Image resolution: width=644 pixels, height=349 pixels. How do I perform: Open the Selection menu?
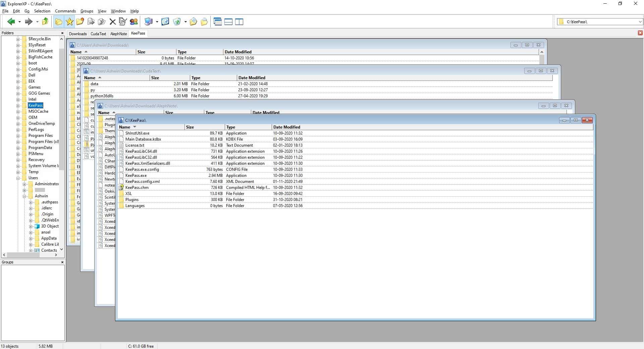point(42,11)
